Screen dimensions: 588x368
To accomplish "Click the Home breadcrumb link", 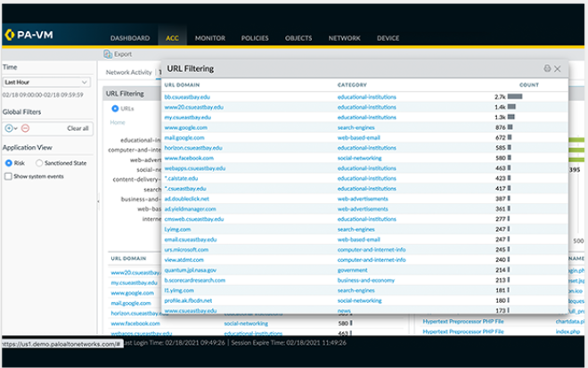I will click(118, 122).
